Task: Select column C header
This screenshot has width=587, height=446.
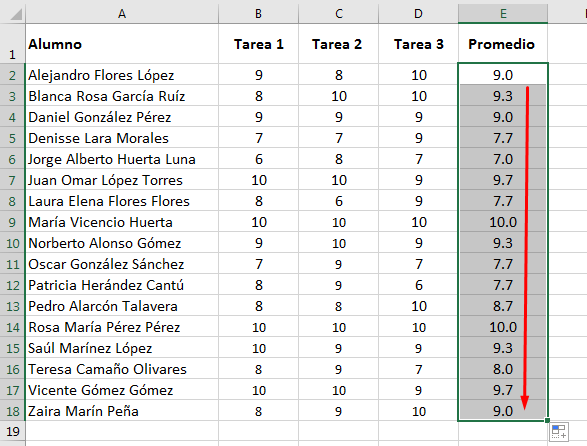Action: (x=338, y=14)
